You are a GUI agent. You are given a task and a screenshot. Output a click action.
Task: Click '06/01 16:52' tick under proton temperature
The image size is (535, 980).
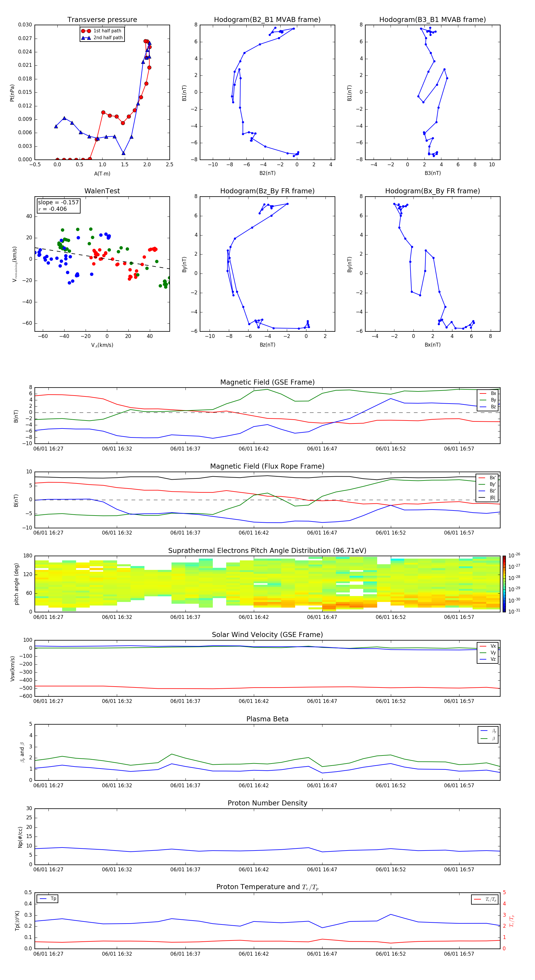391,954
